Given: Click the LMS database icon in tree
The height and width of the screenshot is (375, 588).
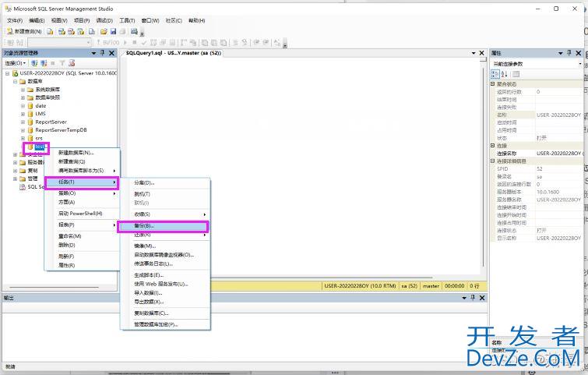Looking at the screenshot, I should click(x=30, y=114).
